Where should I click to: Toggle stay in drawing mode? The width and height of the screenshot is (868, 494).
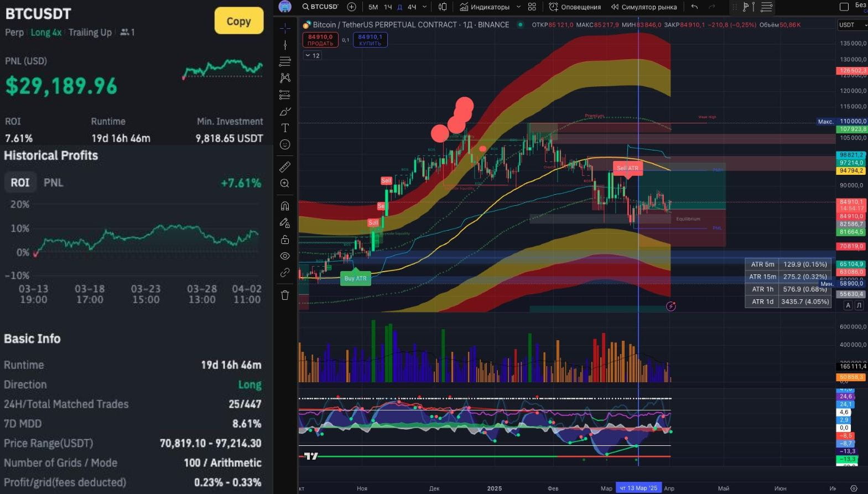(x=285, y=223)
